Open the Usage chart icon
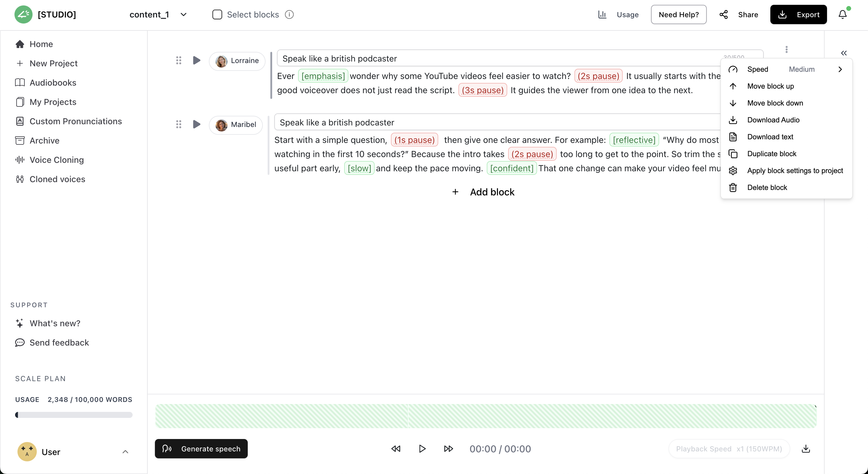Image resolution: width=868 pixels, height=474 pixels. (x=602, y=14)
